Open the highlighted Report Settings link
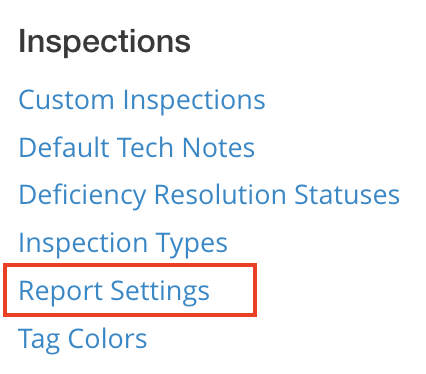The width and height of the screenshot is (426, 374). click(x=114, y=291)
